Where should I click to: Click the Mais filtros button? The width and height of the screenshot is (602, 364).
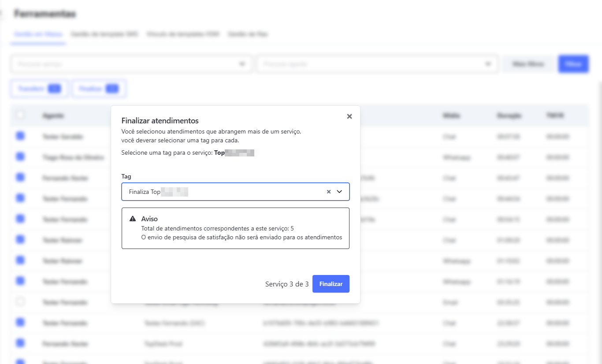pyautogui.click(x=528, y=64)
